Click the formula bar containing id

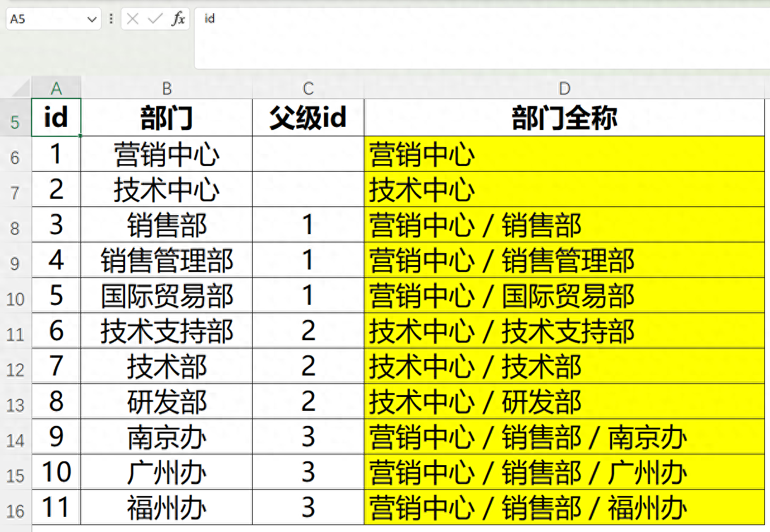(482, 38)
